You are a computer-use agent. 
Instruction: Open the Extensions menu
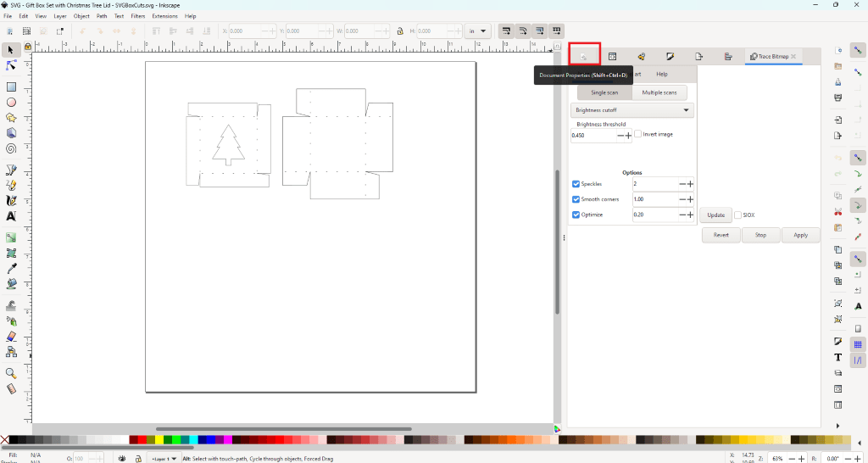pyautogui.click(x=164, y=16)
